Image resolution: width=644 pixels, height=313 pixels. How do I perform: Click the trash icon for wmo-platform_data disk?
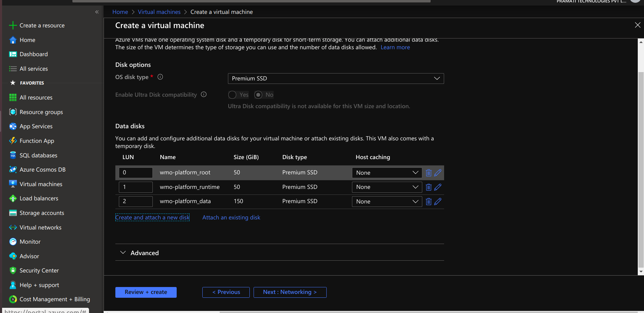(x=429, y=201)
